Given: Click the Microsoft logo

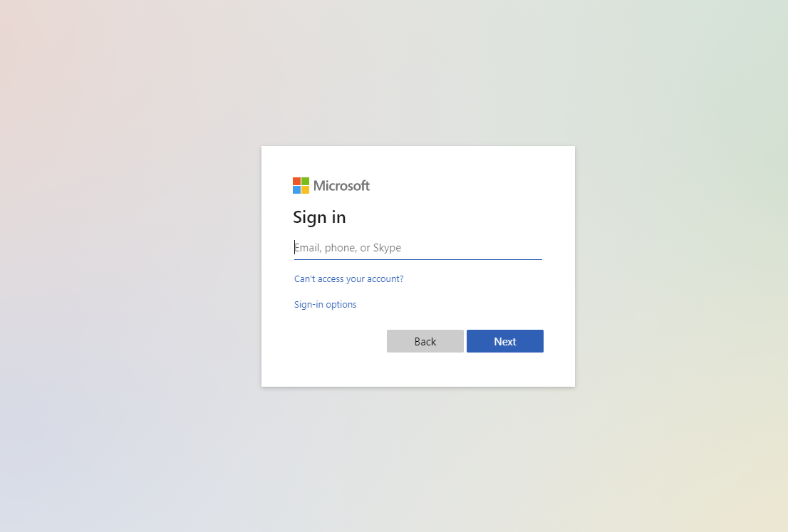Looking at the screenshot, I should [x=331, y=185].
